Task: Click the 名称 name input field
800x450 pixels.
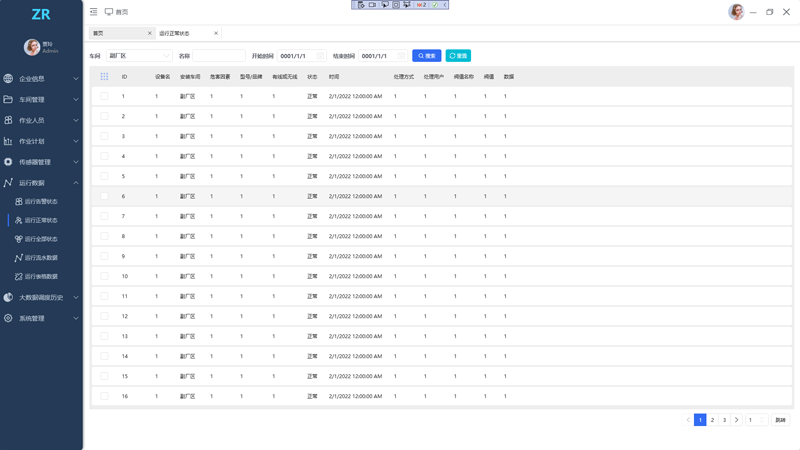Action: [219, 56]
